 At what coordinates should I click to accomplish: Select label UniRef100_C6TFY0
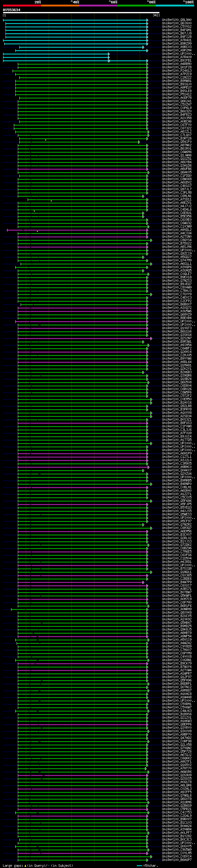176,125
